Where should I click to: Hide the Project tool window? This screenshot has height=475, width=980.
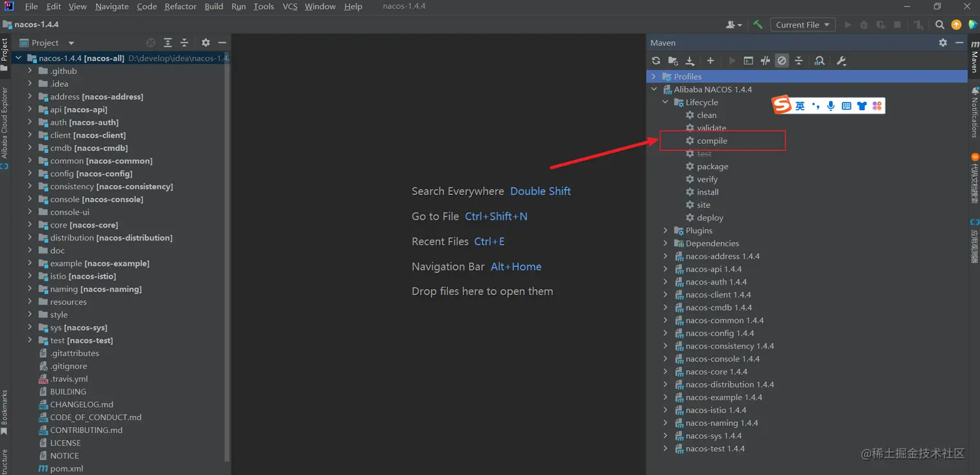click(222, 42)
